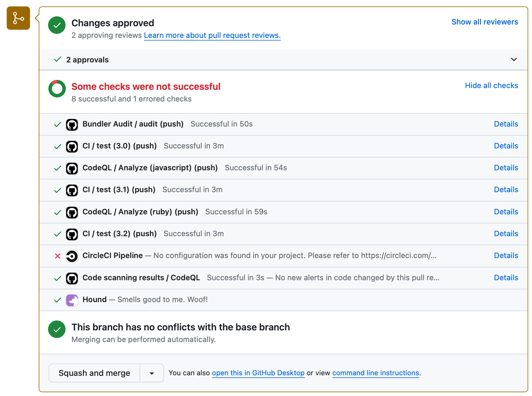Hide all checks list
The height and width of the screenshot is (396, 532).
pos(491,85)
